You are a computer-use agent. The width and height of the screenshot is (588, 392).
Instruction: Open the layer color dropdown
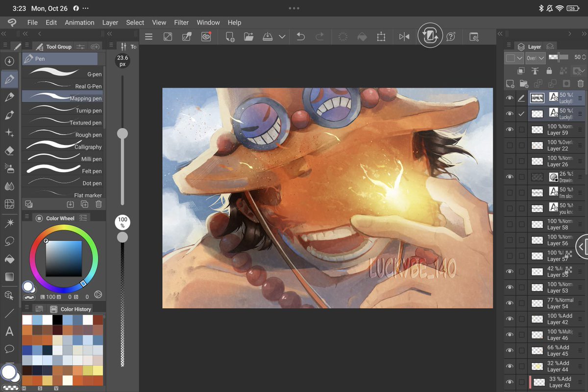[x=514, y=58]
